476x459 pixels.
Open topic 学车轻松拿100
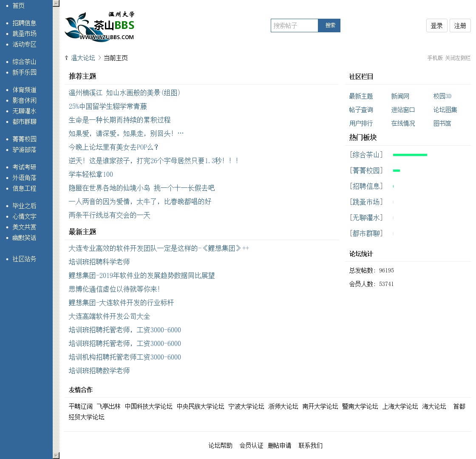click(91, 175)
